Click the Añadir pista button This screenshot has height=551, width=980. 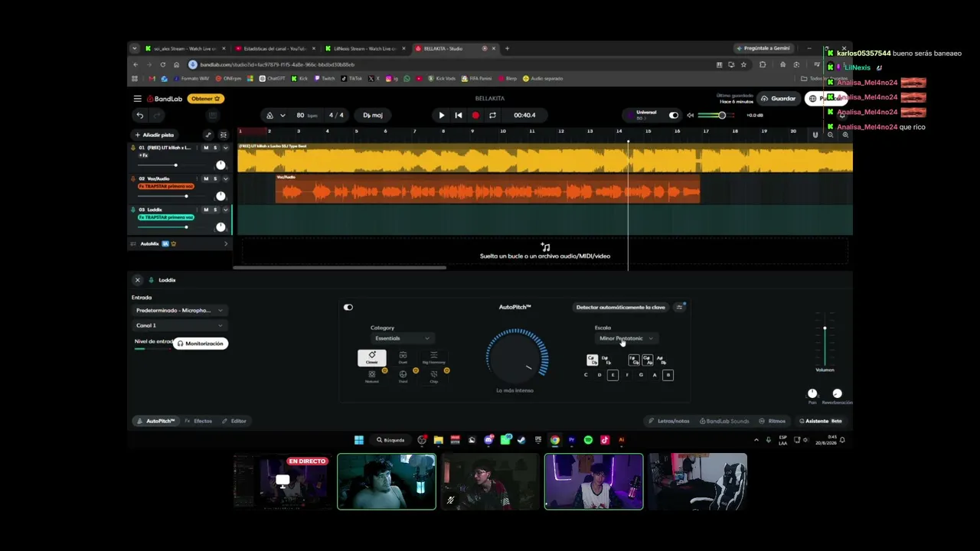(154, 135)
